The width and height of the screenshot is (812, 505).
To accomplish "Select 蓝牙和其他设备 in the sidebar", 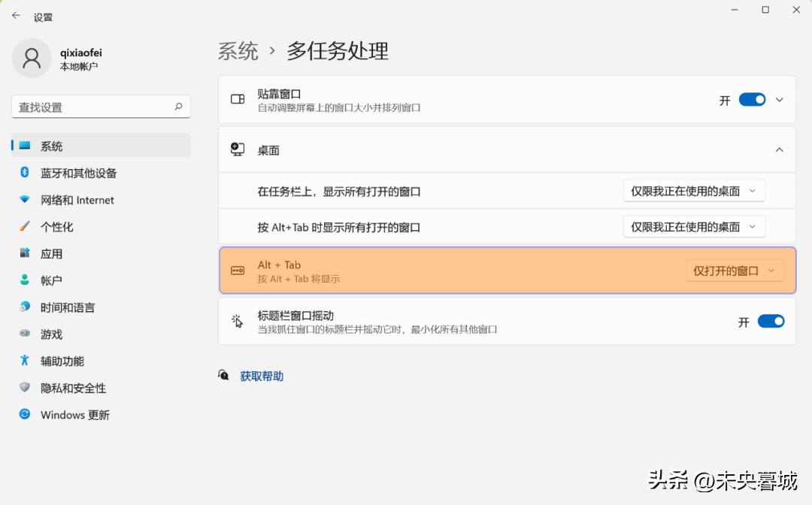I will pos(71,173).
